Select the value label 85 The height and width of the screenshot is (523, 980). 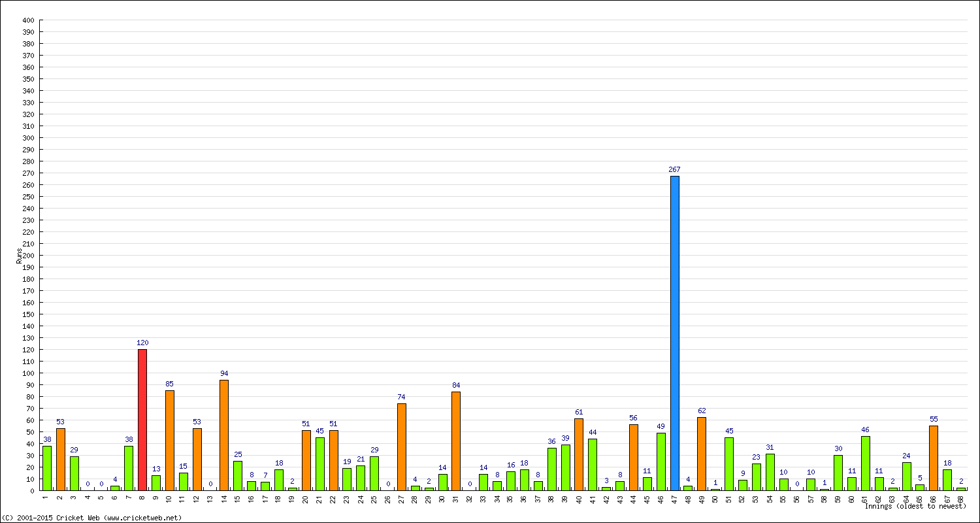170,384
